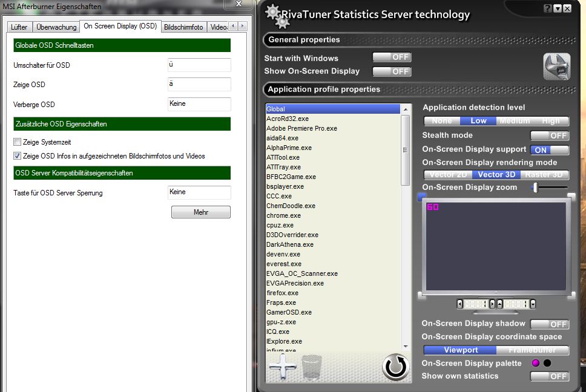Increase OSD Y position with up arrow
586x392 pixels.
(499, 304)
